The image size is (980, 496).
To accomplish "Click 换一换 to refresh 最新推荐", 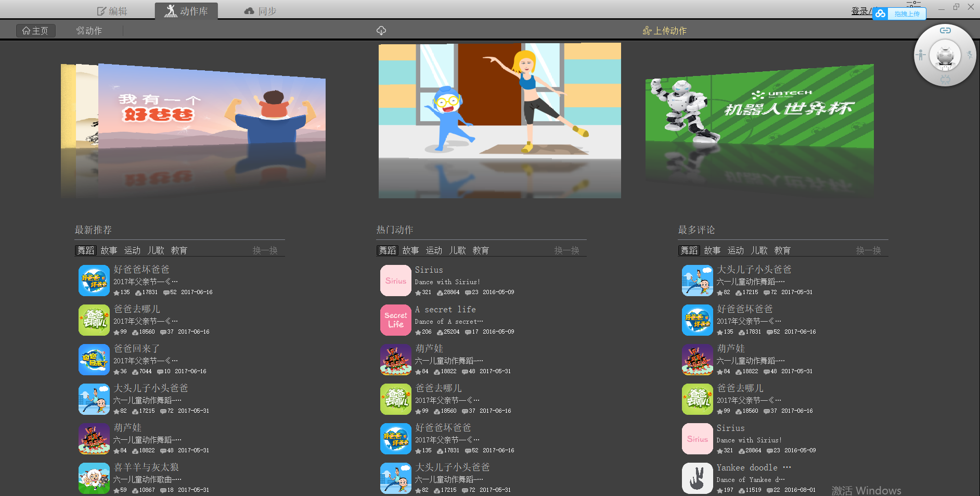I will tap(265, 250).
